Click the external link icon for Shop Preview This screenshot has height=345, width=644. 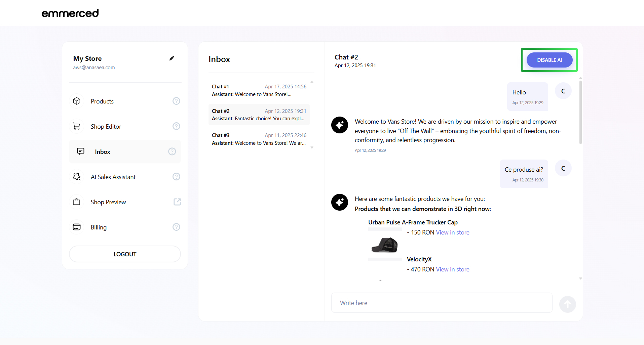pyautogui.click(x=177, y=202)
